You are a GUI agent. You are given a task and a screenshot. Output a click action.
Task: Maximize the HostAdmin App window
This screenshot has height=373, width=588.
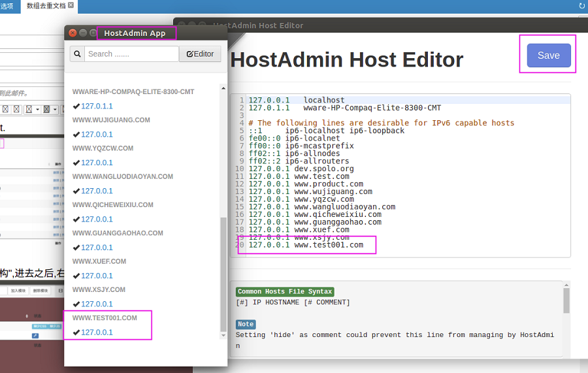coord(93,33)
